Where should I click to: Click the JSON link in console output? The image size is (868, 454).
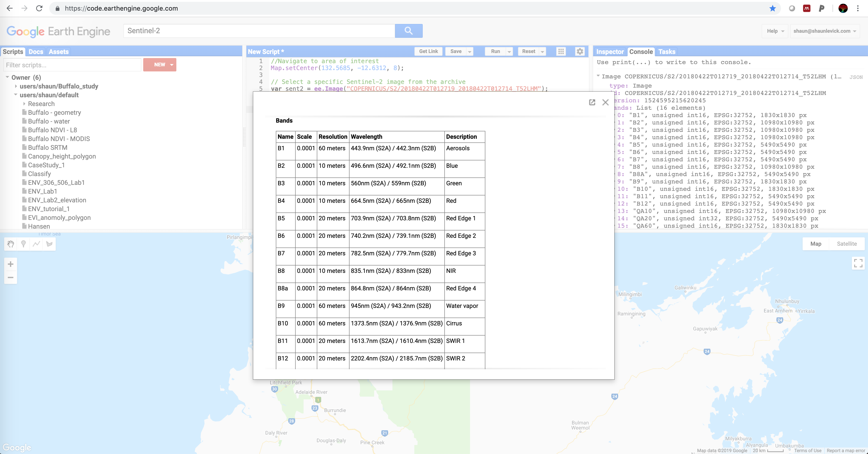pos(856,77)
